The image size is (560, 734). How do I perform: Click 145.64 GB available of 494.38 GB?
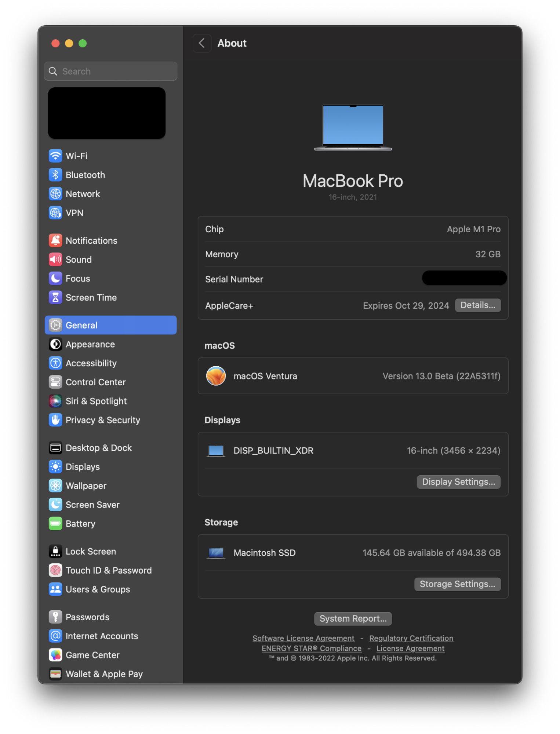[x=432, y=553]
